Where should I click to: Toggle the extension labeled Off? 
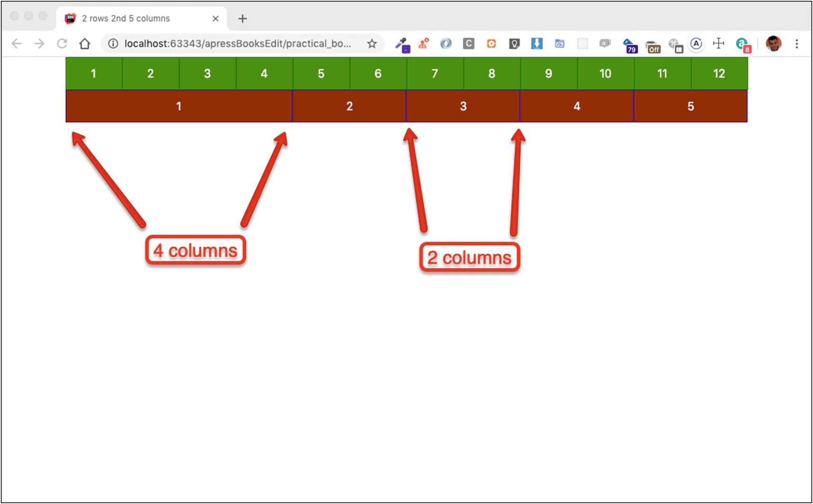coord(653,46)
